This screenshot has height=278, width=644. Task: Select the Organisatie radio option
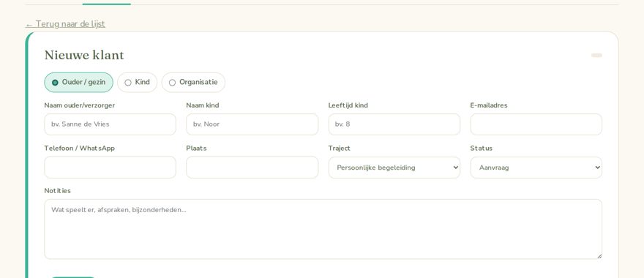point(193,83)
